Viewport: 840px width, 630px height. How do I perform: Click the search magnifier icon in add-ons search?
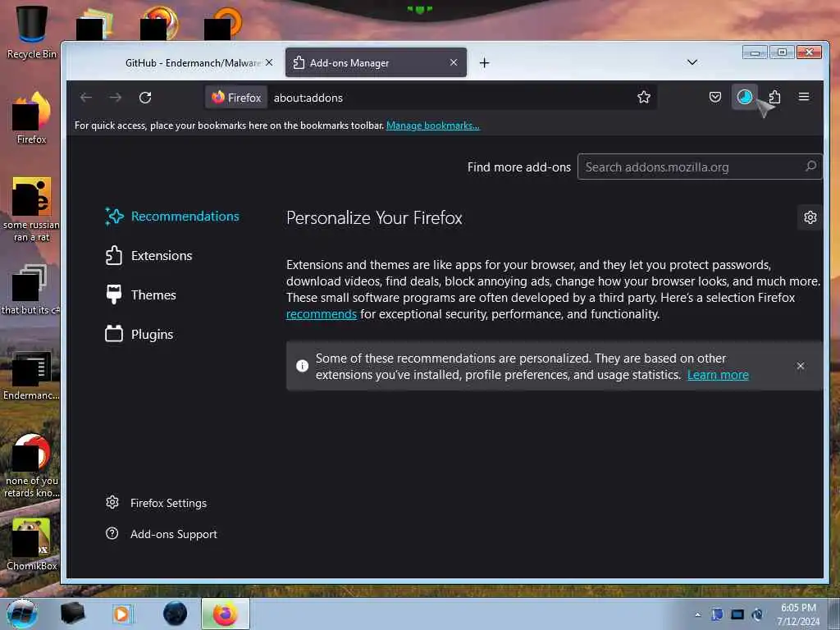pos(811,167)
